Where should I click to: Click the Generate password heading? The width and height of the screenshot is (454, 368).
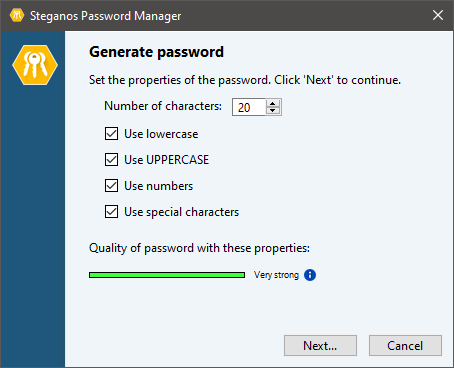[x=156, y=52]
